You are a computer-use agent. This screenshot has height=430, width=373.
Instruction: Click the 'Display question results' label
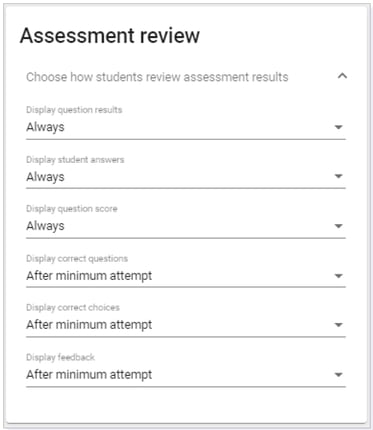pyautogui.click(x=74, y=110)
